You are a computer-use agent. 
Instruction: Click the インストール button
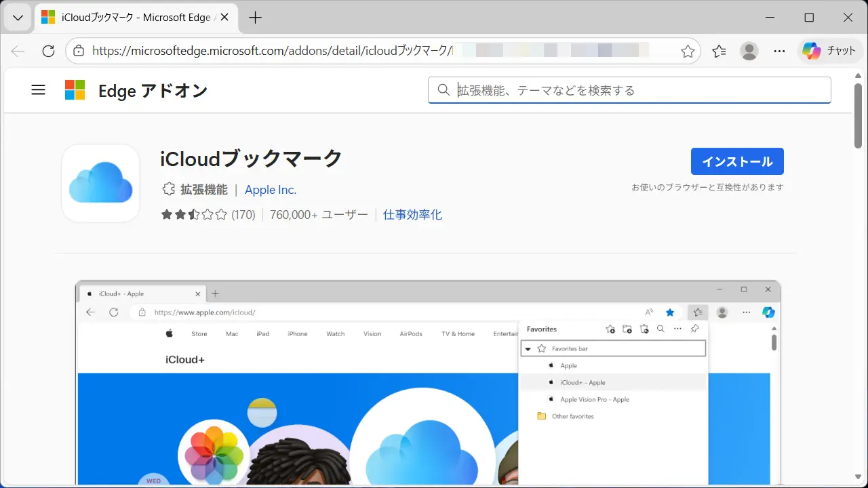737,161
